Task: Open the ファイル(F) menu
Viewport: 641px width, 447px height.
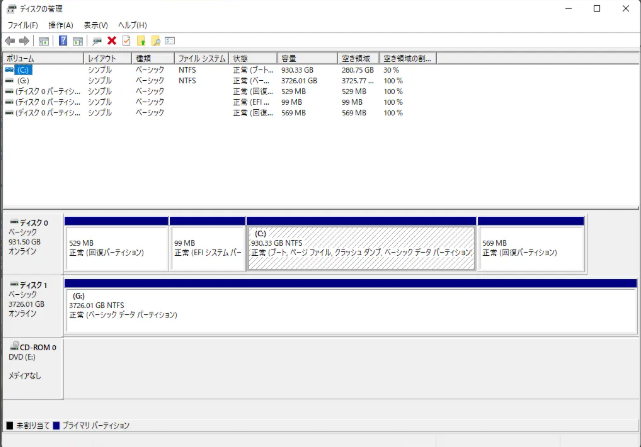Action: tap(23, 25)
